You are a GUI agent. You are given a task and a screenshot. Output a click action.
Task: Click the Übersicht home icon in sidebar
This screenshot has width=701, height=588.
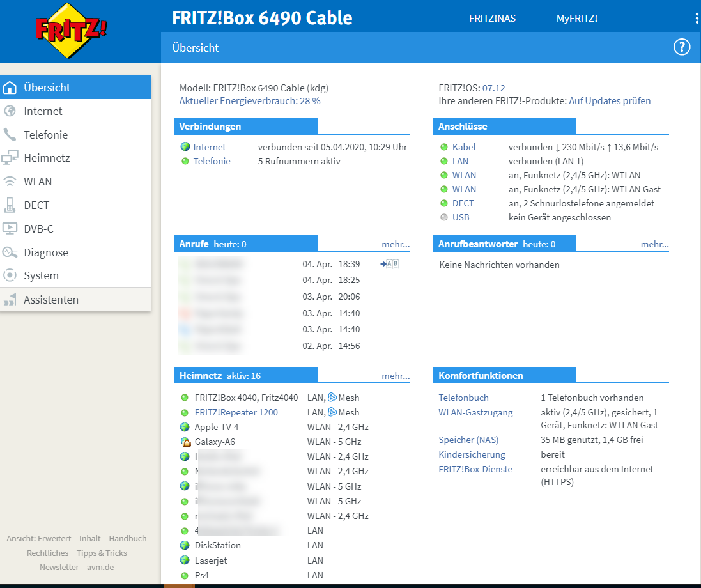click(10, 88)
